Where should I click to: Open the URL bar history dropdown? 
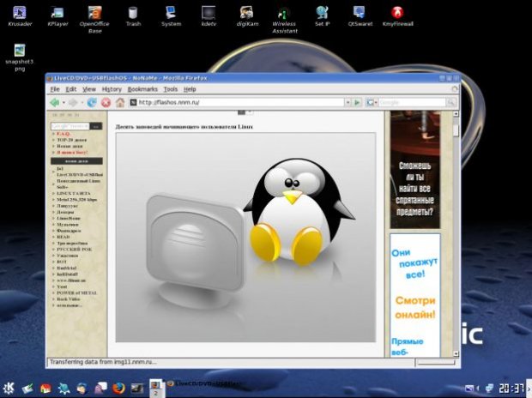pos(348,102)
